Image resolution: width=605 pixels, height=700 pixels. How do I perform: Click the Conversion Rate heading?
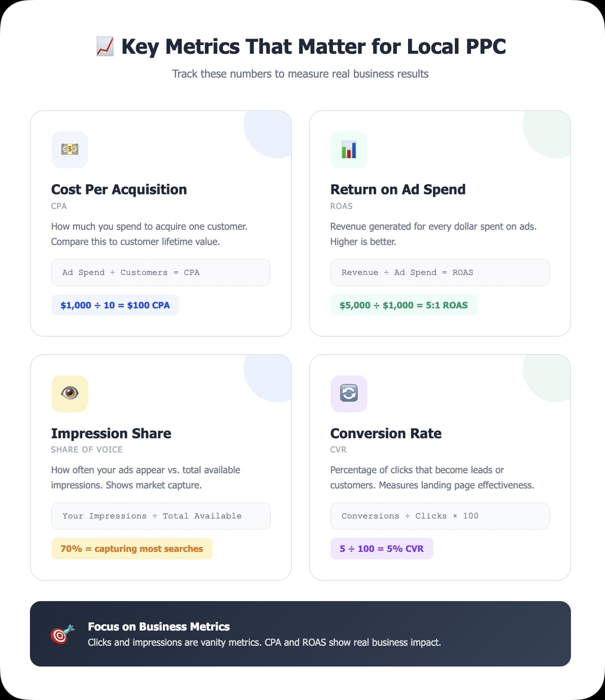click(385, 433)
